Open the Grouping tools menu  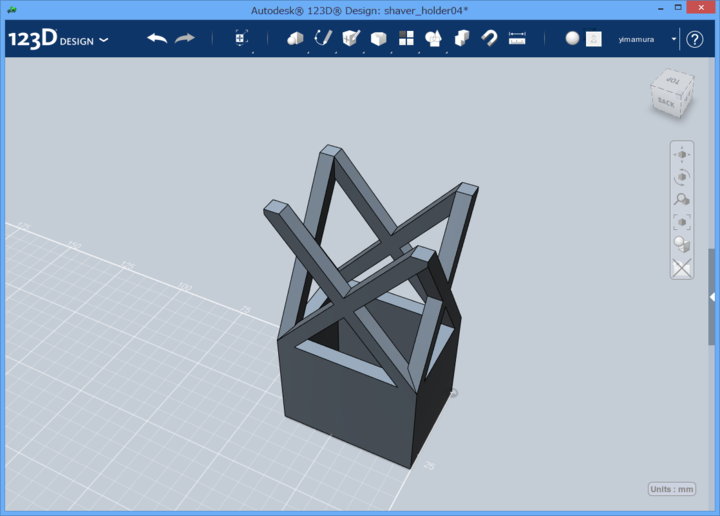click(x=433, y=39)
